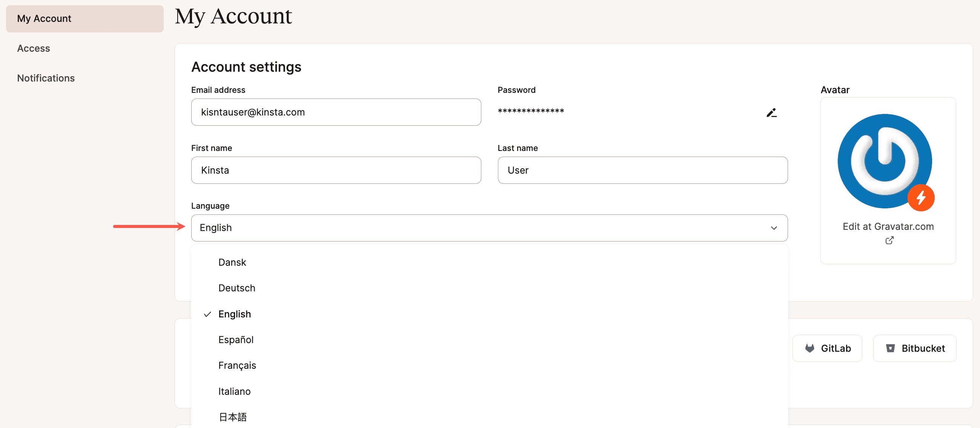Select Dansk from the language list

pos(232,262)
